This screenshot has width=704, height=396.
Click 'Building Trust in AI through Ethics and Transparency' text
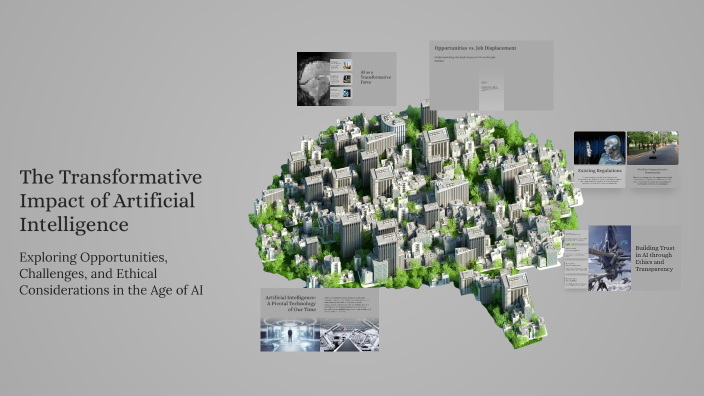pos(655,258)
